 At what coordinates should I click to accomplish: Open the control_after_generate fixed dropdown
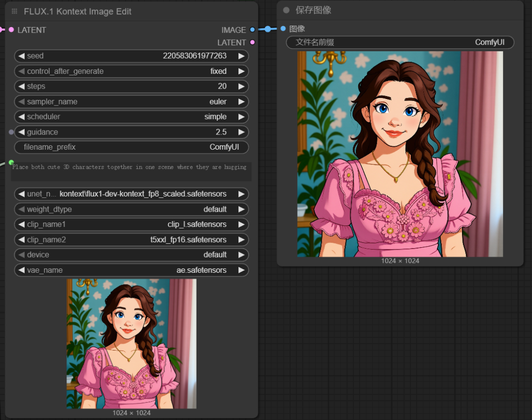point(132,71)
